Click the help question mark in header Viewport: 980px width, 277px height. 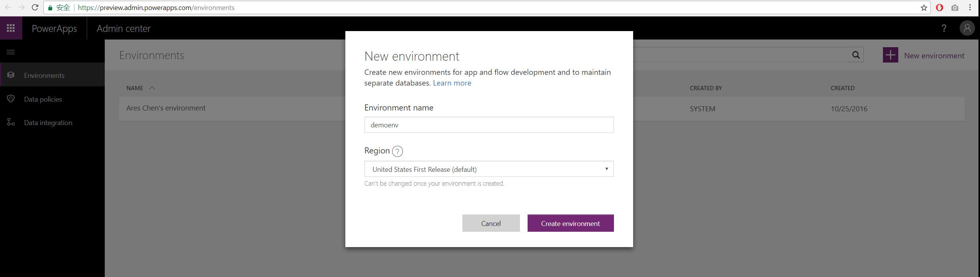[944, 28]
